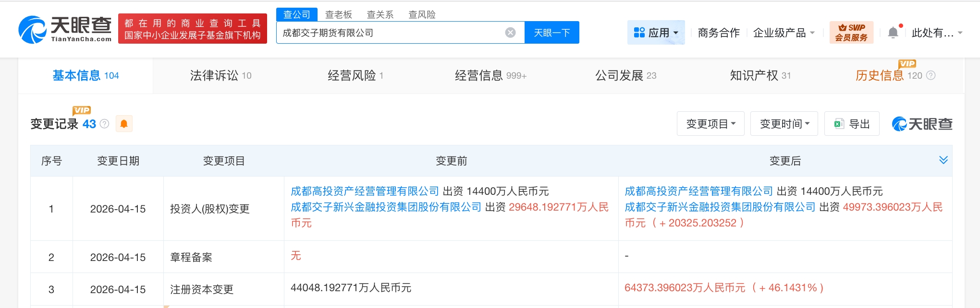Viewport: 980px width, 308px height.
Task: Click the date in row 2 章程备案
Action: point(118,257)
